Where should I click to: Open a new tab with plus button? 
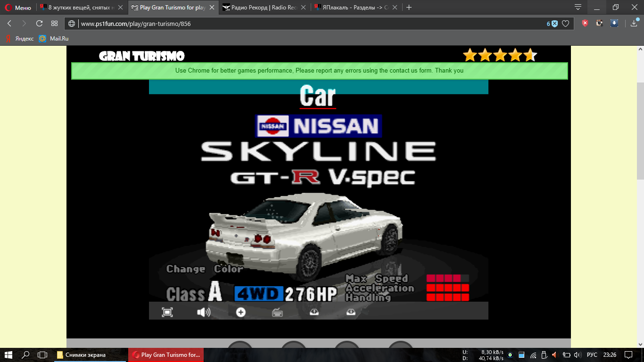409,8
